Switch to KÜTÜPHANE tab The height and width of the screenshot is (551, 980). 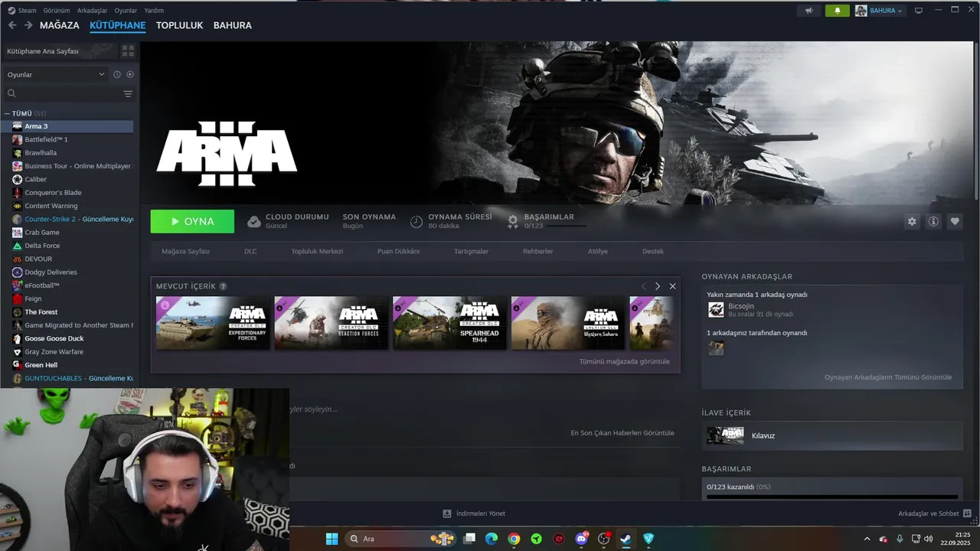(x=117, y=25)
